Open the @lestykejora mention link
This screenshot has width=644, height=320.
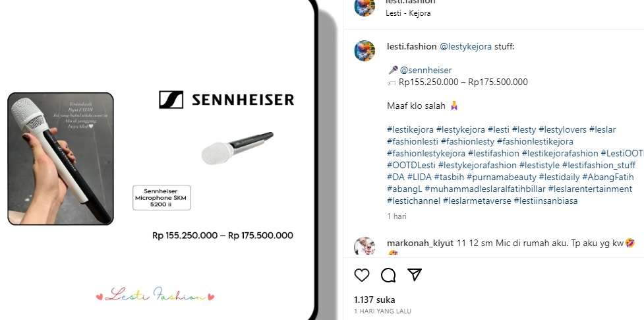pyautogui.click(x=466, y=46)
